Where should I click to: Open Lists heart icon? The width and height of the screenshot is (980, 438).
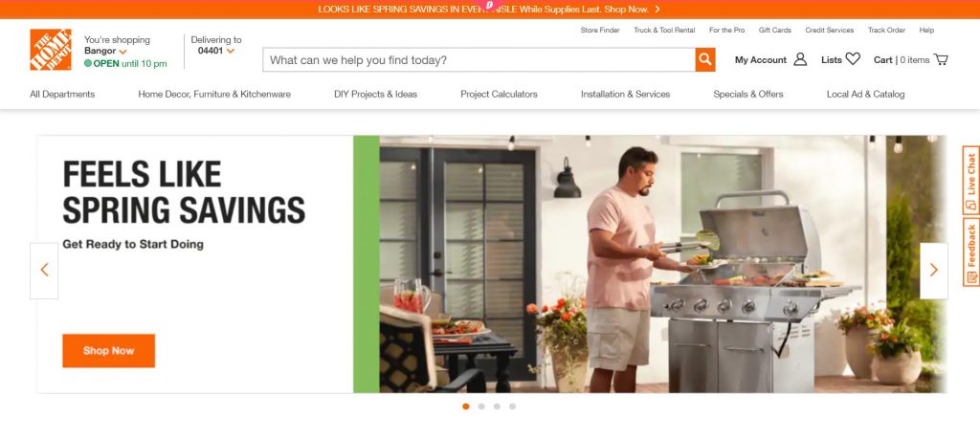853,59
